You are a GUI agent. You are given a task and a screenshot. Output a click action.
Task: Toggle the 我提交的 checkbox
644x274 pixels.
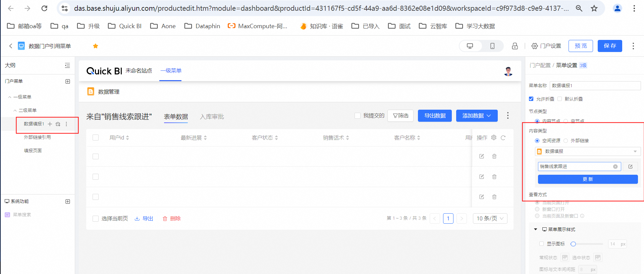pos(358,116)
